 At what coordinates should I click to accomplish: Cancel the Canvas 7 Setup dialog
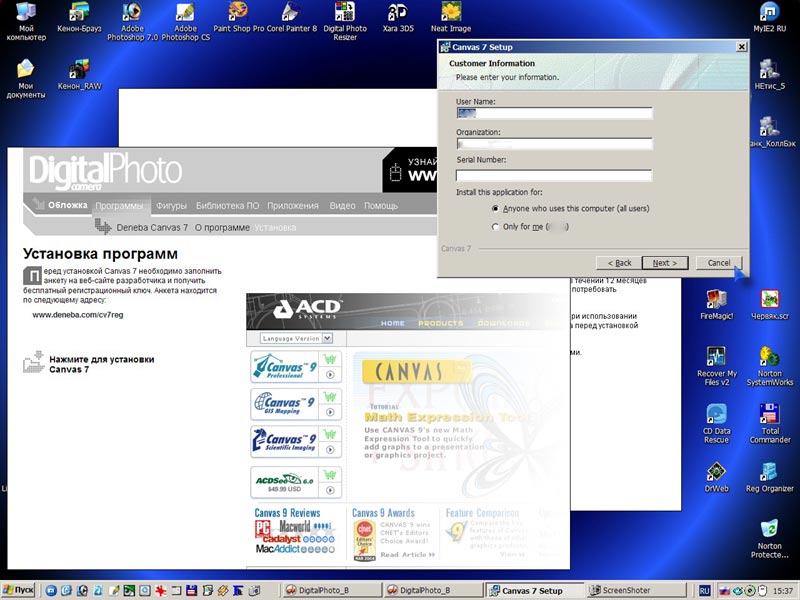(718, 263)
